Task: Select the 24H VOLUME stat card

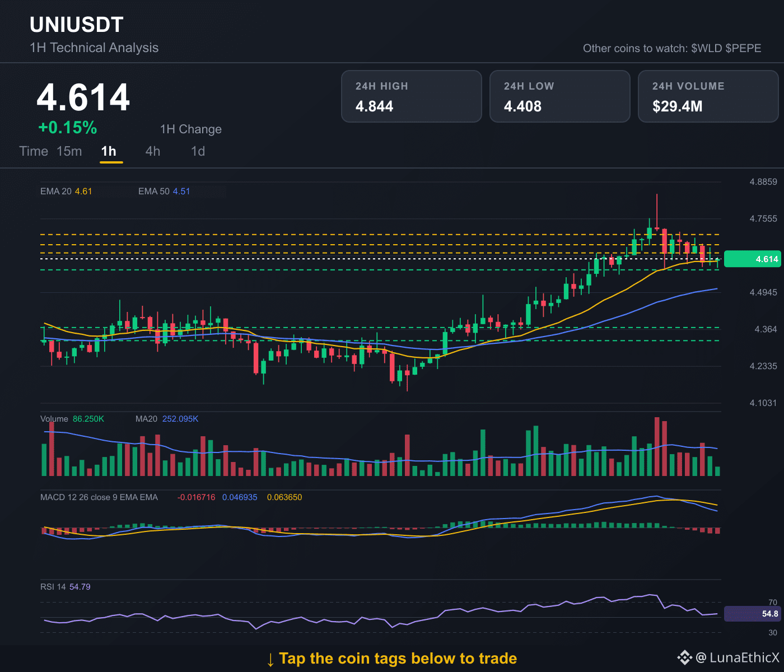Action: [x=708, y=96]
